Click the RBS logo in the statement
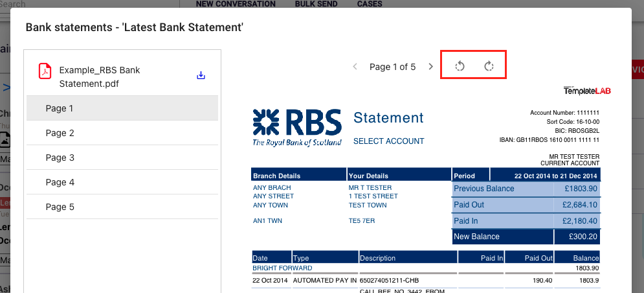Image resolution: width=644 pixels, height=293 pixels. (297, 127)
